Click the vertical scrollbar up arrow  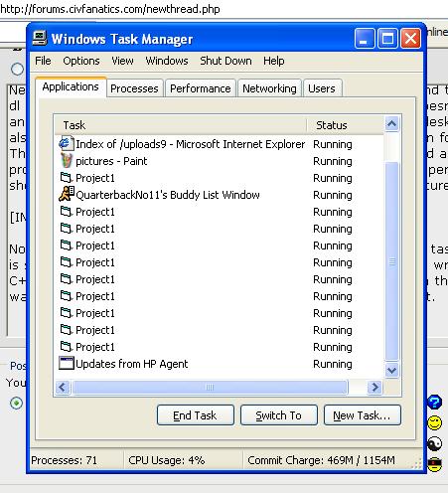click(391, 124)
